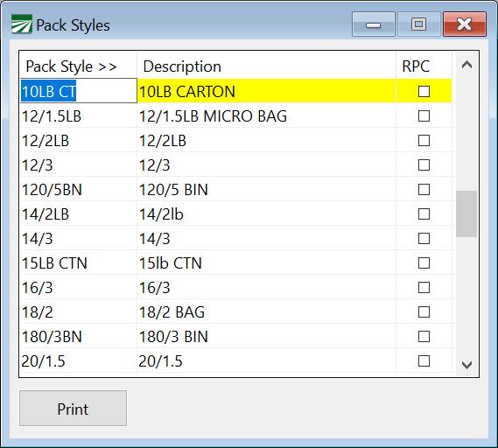Minimize the Pack Styles window

coord(374,24)
